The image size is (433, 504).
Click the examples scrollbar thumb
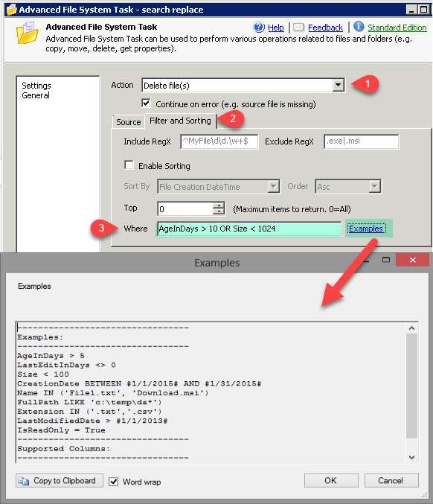[x=412, y=386]
